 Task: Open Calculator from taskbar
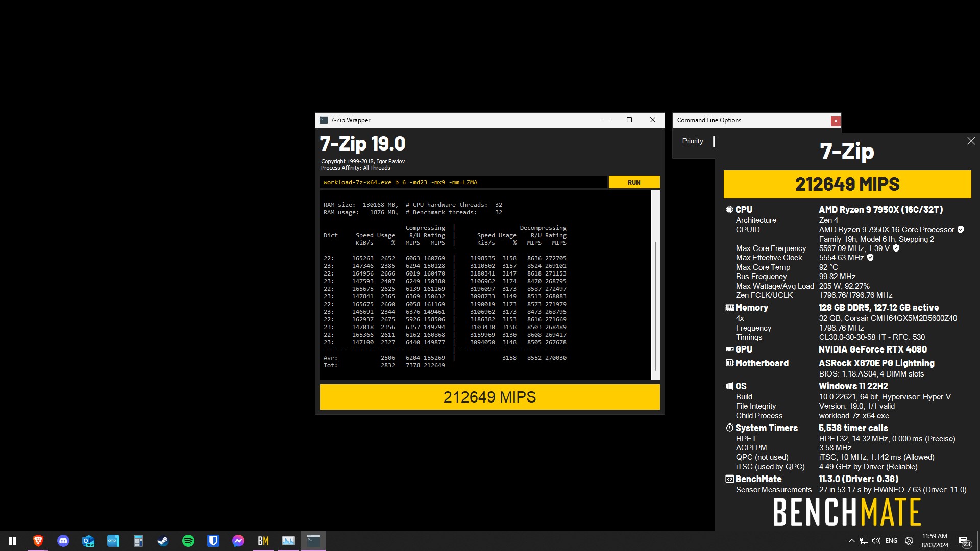(x=138, y=541)
